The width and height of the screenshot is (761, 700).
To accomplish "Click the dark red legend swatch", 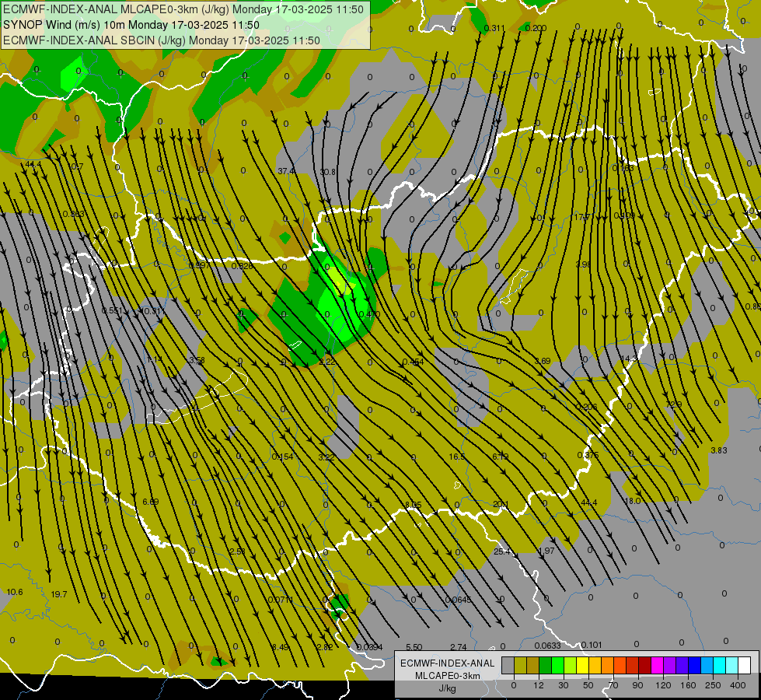I will point(644,665).
